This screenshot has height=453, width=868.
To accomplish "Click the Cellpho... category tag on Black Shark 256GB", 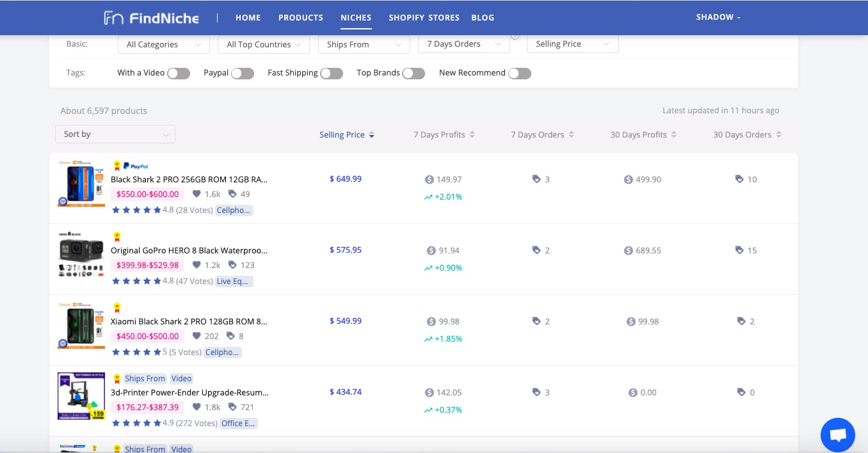I will coord(234,211).
